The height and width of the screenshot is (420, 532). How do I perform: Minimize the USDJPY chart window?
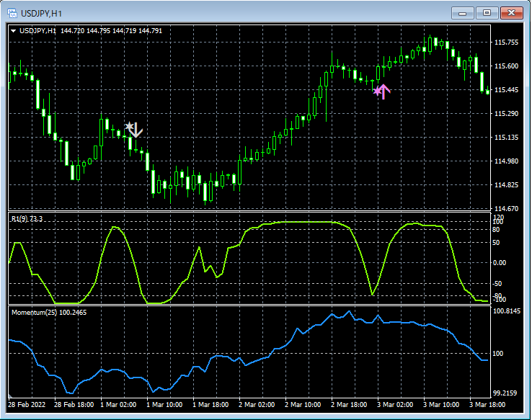pyautogui.click(x=463, y=13)
